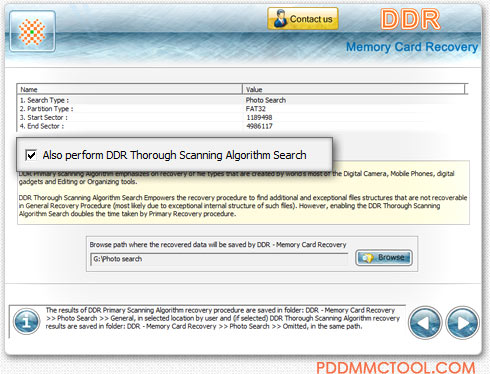Select the '1. Search Type :' row
Viewport: 490px width, 374px height.
pos(242,100)
